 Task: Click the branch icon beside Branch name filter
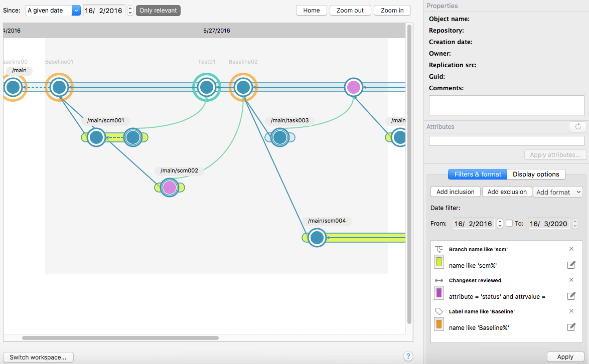(439, 249)
